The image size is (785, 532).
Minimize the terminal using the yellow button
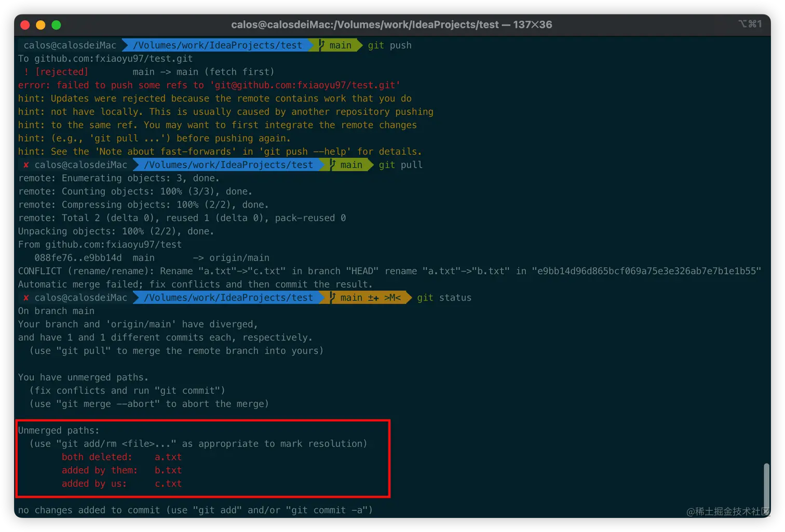pos(40,25)
